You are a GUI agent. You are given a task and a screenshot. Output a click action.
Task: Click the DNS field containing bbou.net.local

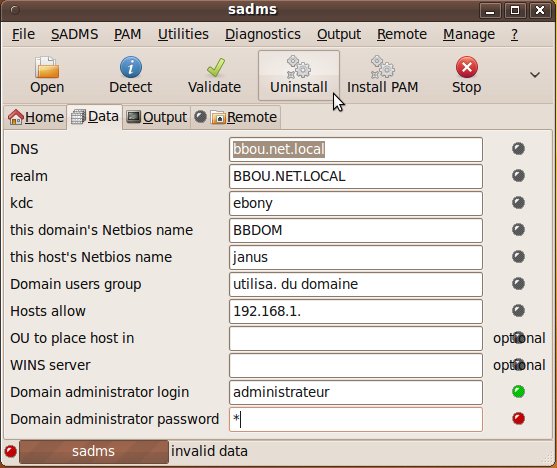point(356,149)
